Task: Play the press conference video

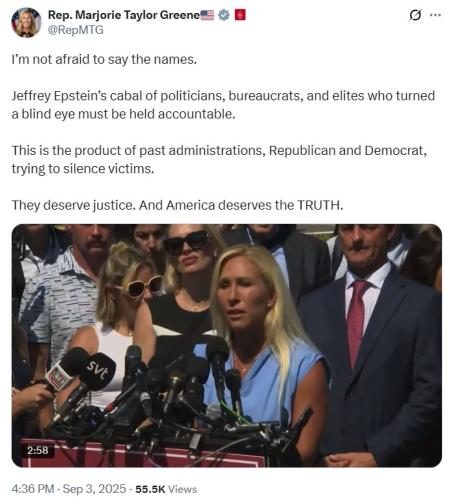Action: click(x=227, y=345)
